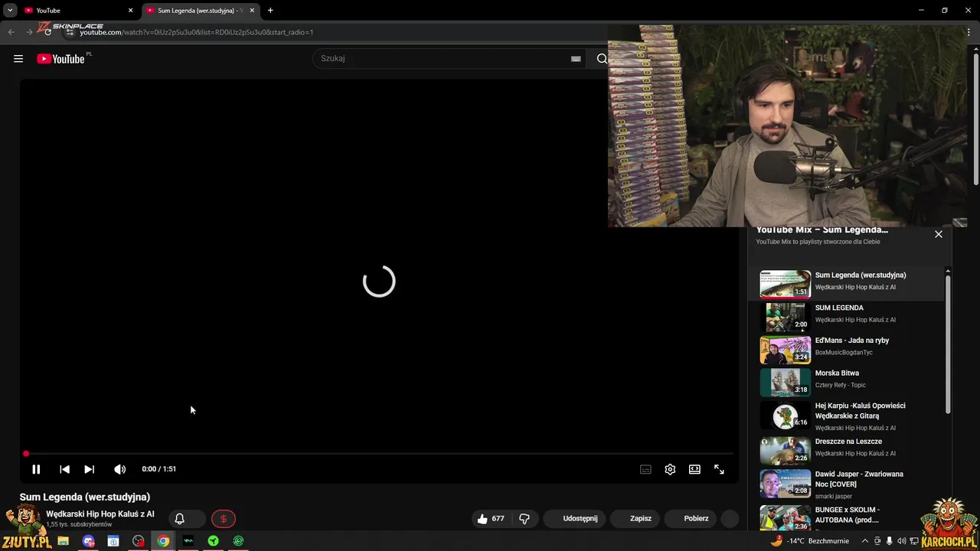Select Dreszcze na Leszcze in playlist

tap(848, 450)
